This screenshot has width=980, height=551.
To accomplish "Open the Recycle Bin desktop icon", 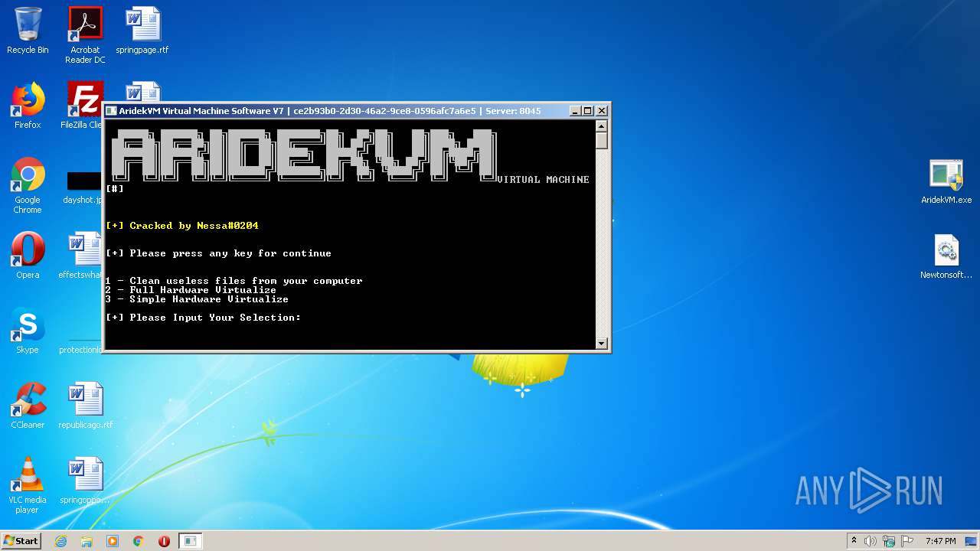I will [x=28, y=31].
